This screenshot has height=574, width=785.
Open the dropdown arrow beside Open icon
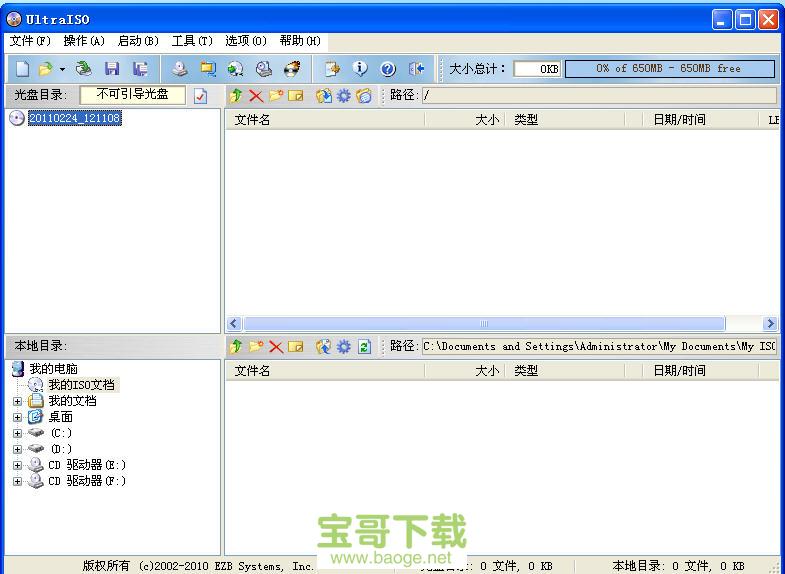pos(62,69)
